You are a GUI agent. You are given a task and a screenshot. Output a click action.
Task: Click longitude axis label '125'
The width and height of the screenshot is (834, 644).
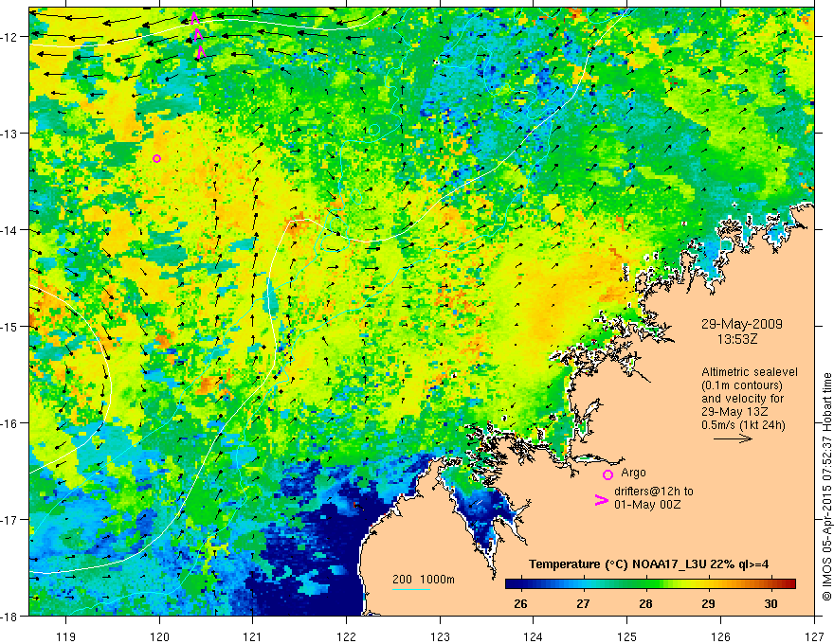point(627,636)
